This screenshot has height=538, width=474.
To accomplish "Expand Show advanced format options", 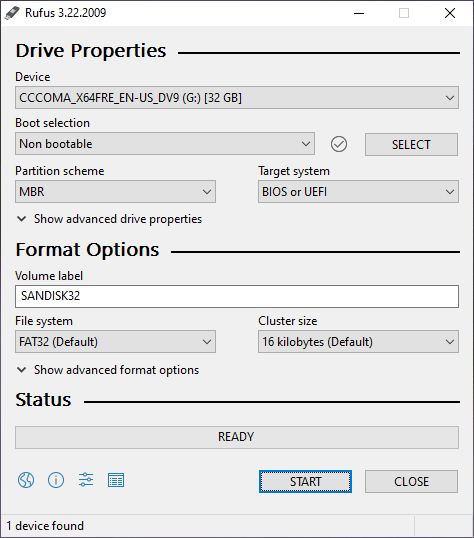I will [108, 370].
